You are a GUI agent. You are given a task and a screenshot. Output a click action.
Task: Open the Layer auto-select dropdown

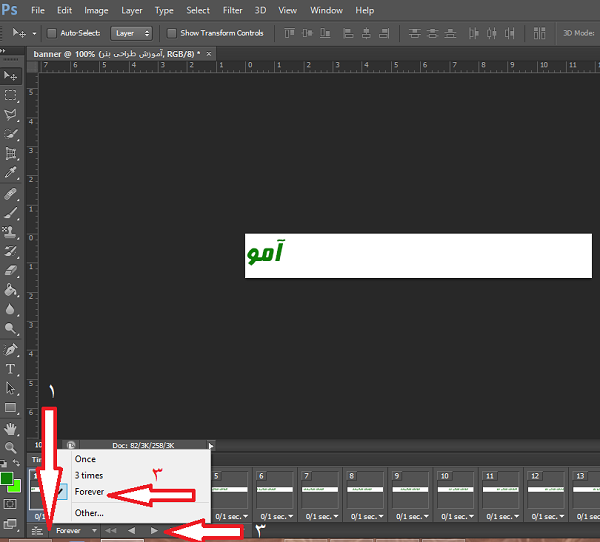tap(131, 33)
